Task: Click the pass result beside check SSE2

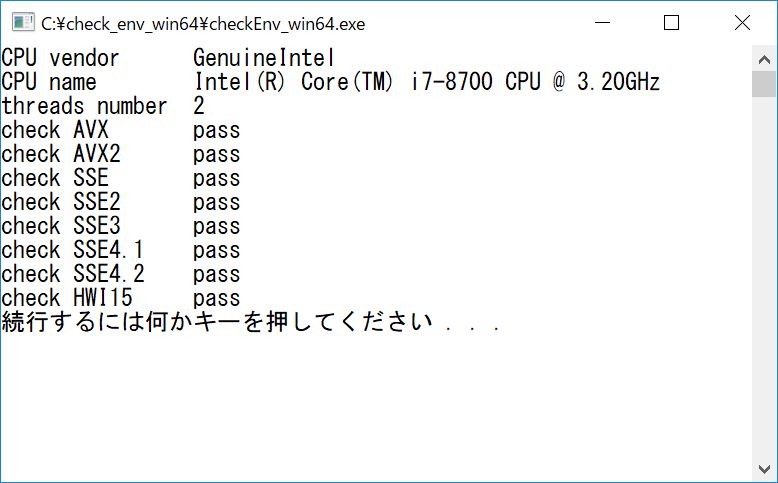Action: pyautogui.click(x=217, y=202)
